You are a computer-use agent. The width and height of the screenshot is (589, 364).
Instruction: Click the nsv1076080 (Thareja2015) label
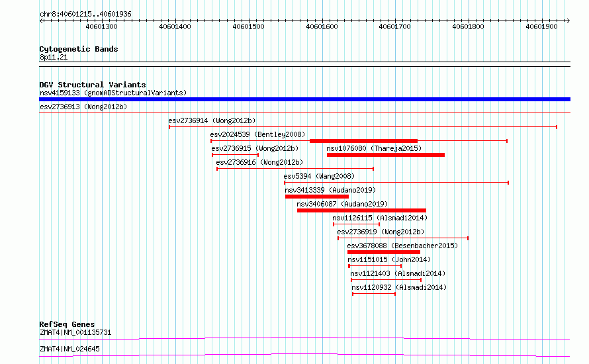[x=374, y=148]
